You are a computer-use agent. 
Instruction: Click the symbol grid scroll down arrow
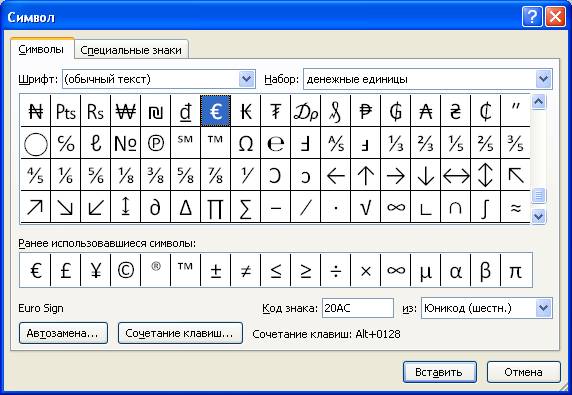(x=538, y=217)
